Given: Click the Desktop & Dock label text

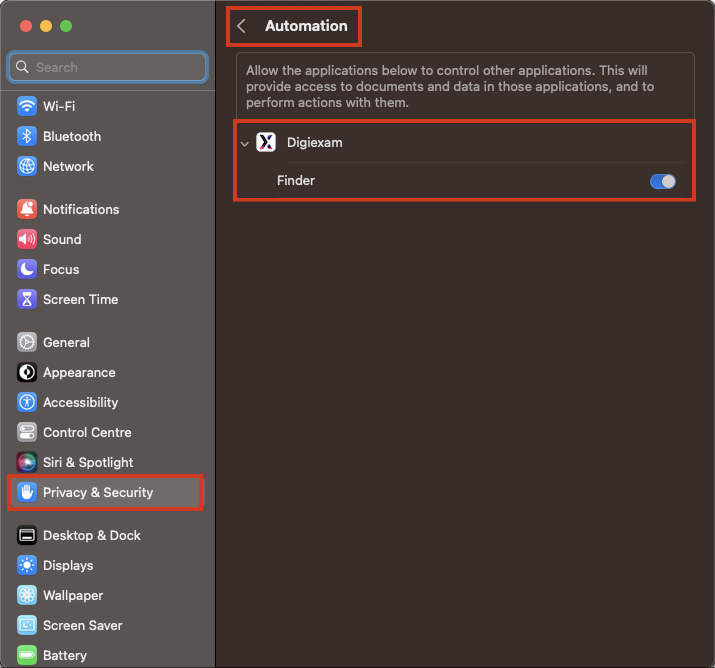Looking at the screenshot, I should tap(92, 535).
